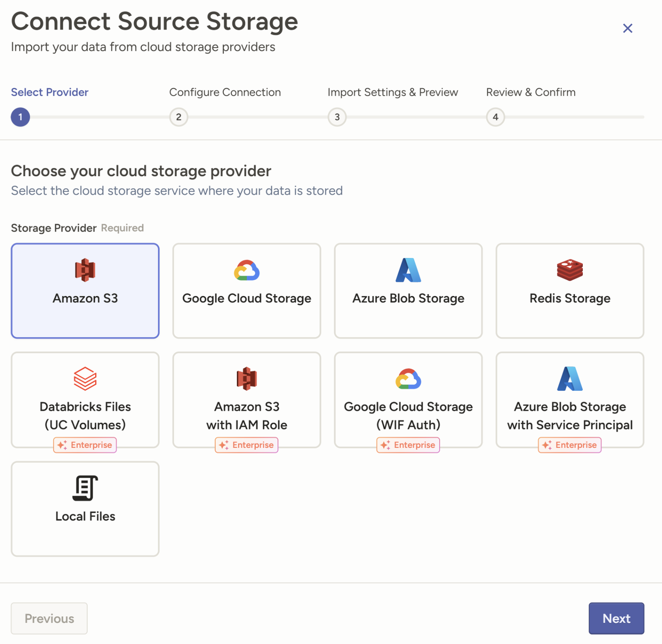Click the 'Required' indicator text

click(123, 228)
